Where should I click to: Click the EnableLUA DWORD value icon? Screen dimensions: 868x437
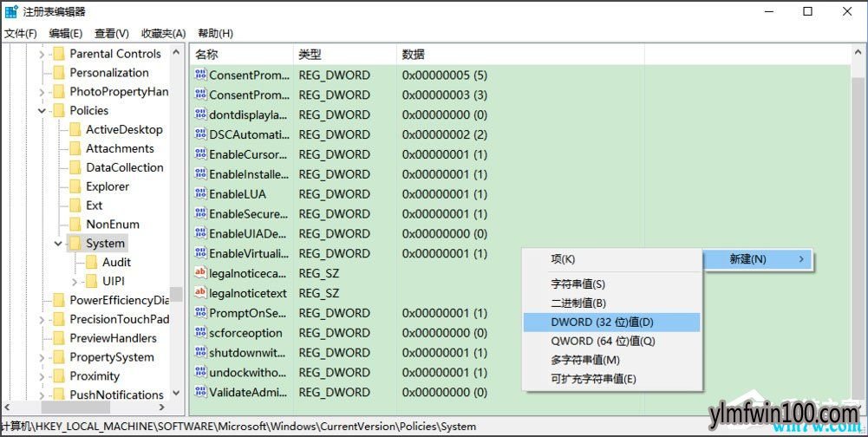[200, 194]
